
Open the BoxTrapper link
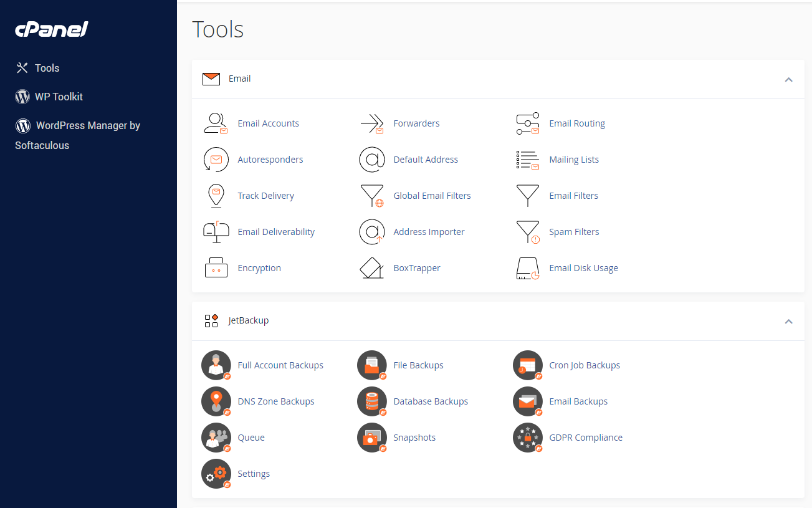point(417,268)
